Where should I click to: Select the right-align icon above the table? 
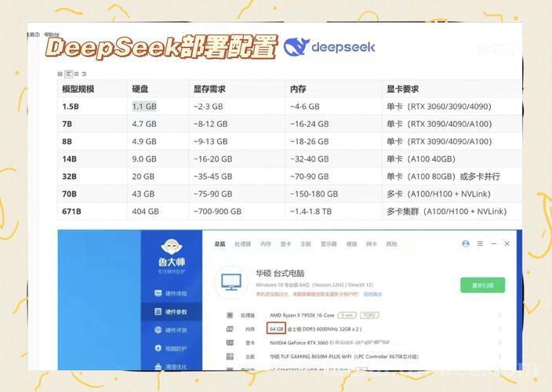pyautogui.click(x=84, y=74)
